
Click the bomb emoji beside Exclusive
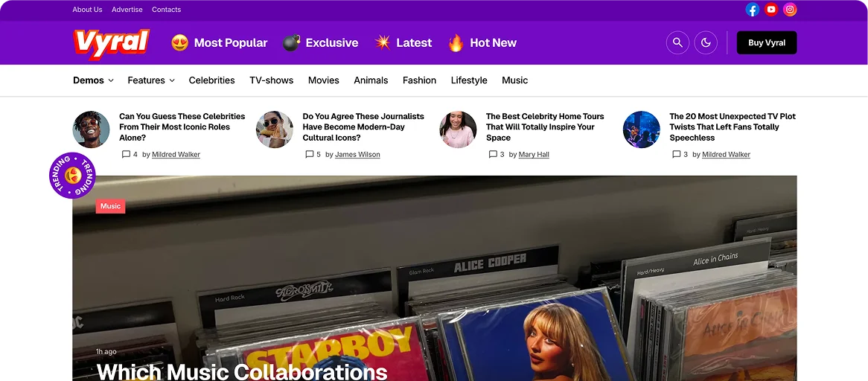pos(291,42)
